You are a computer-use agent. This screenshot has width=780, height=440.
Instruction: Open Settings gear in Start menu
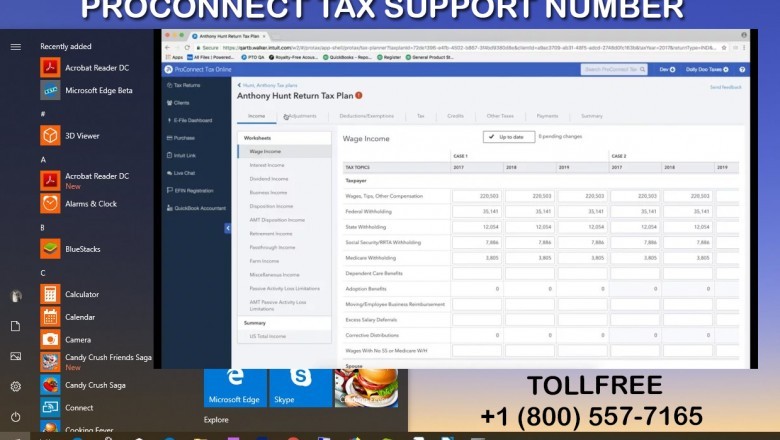pos(15,386)
